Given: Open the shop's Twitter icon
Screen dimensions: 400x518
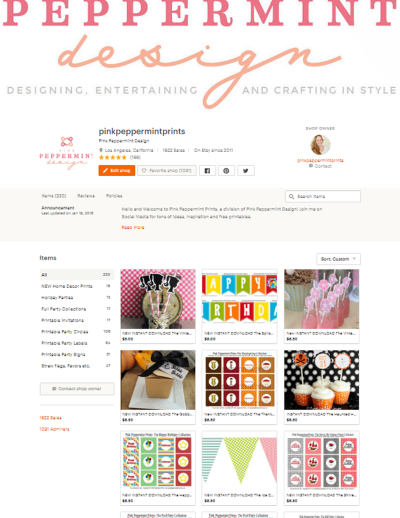Looking at the screenshot, I should 246,170.
